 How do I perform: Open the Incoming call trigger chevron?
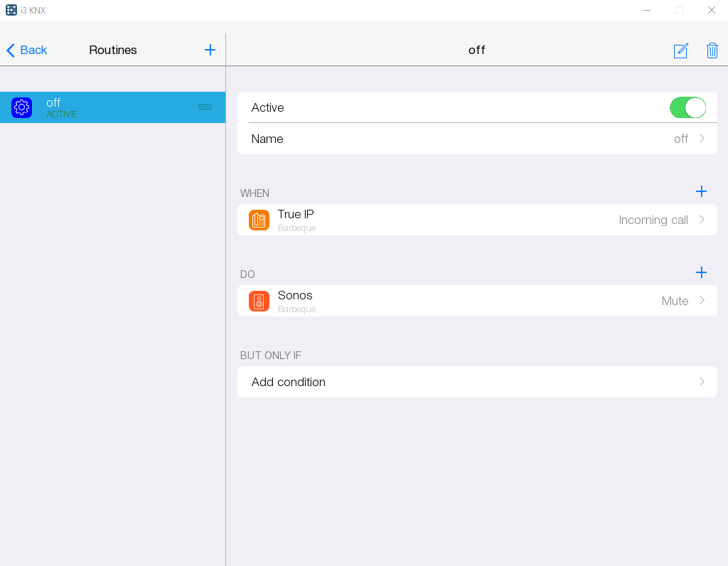point(702,220)
